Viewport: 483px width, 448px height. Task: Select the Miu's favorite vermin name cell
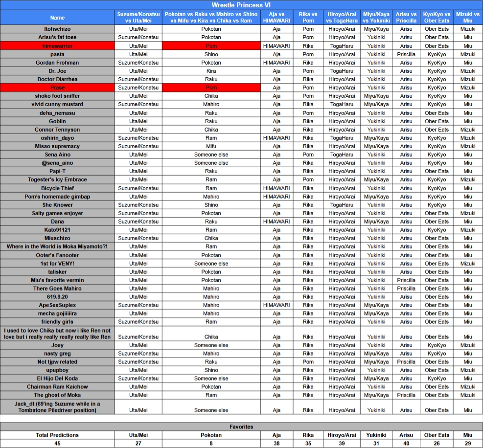coord(57,280)
